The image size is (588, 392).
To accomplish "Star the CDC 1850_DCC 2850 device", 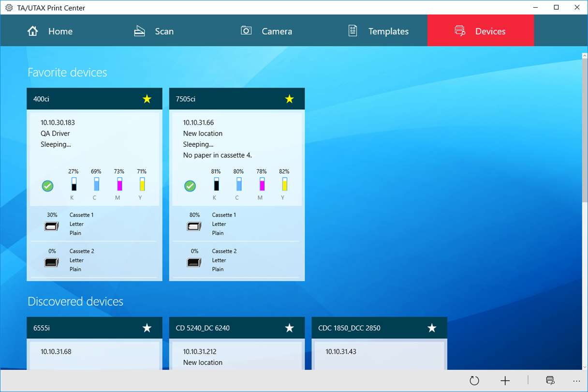I will [432, 328].
